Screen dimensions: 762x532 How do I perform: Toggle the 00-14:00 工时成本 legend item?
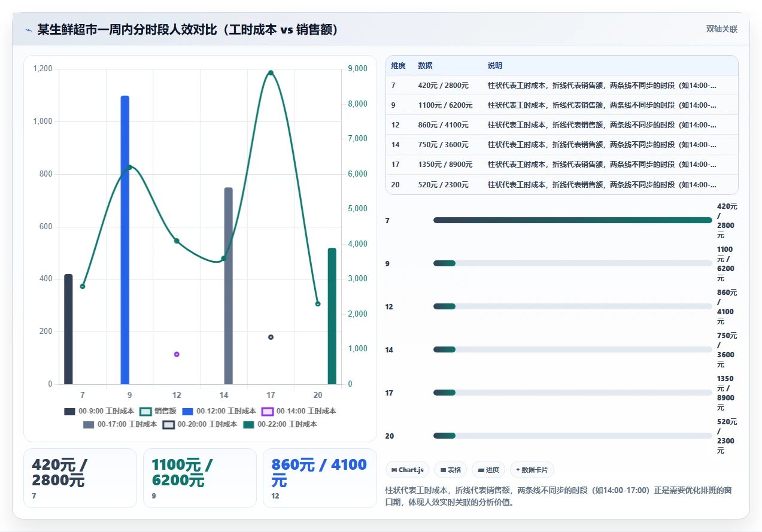(299, 411)
